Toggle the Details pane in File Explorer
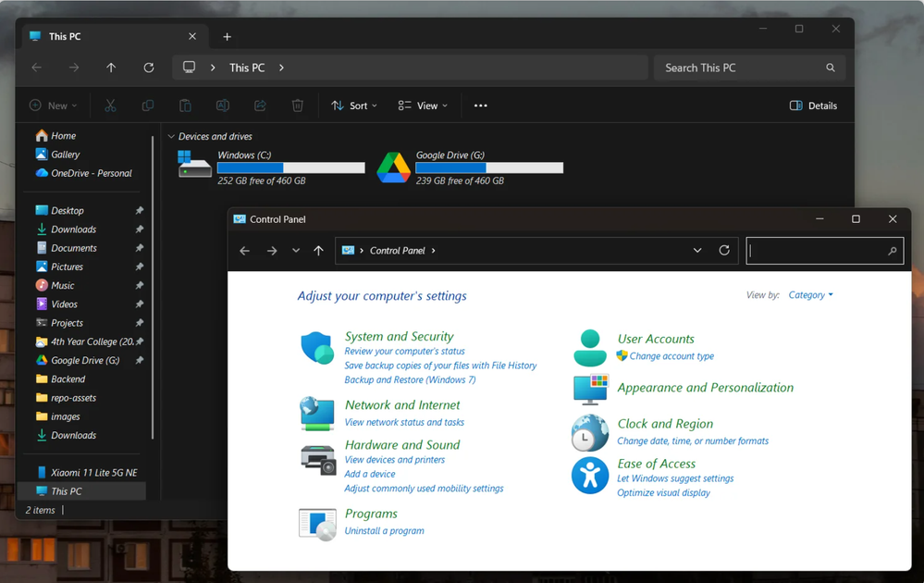Viewport: 924px width, 583px height. click(x=813, y=105)
